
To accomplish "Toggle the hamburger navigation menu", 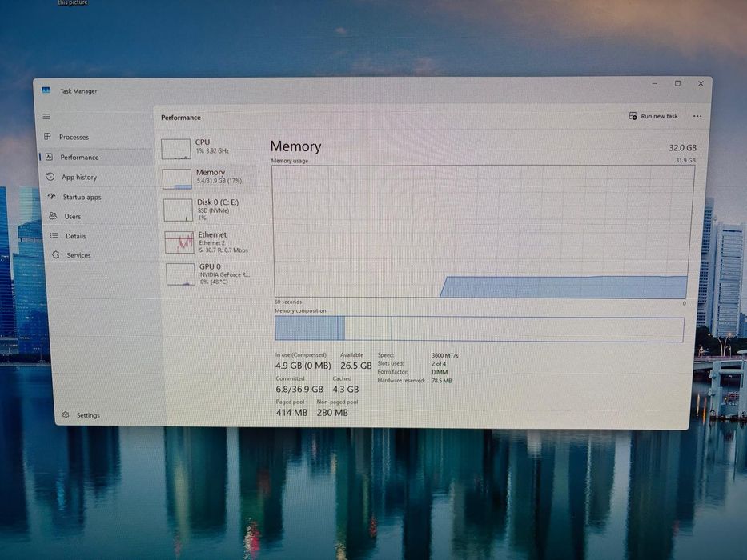I will pyautogui.click(x=46, y=116).
